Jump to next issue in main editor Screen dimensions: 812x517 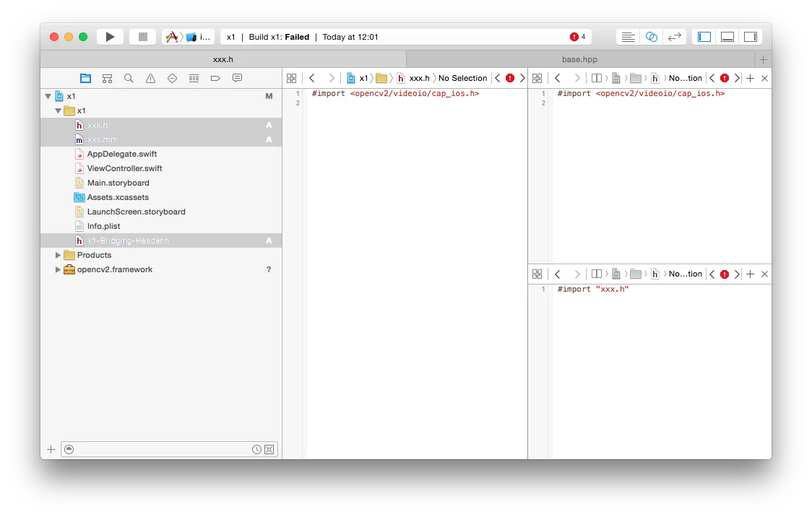[x=522, y=78]
